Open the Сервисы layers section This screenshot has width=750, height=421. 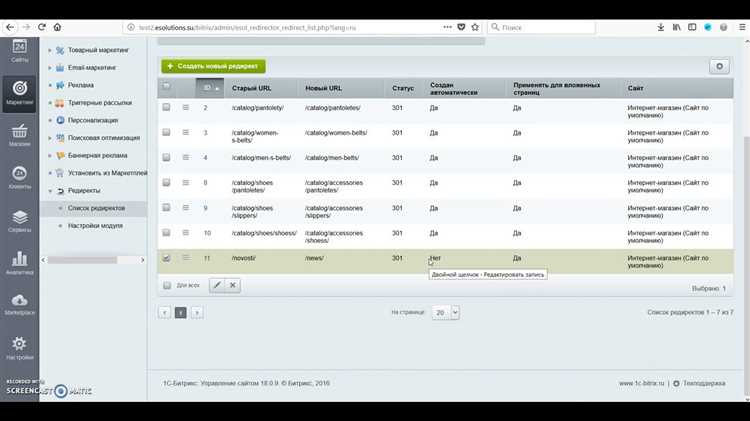coord(20,221)
